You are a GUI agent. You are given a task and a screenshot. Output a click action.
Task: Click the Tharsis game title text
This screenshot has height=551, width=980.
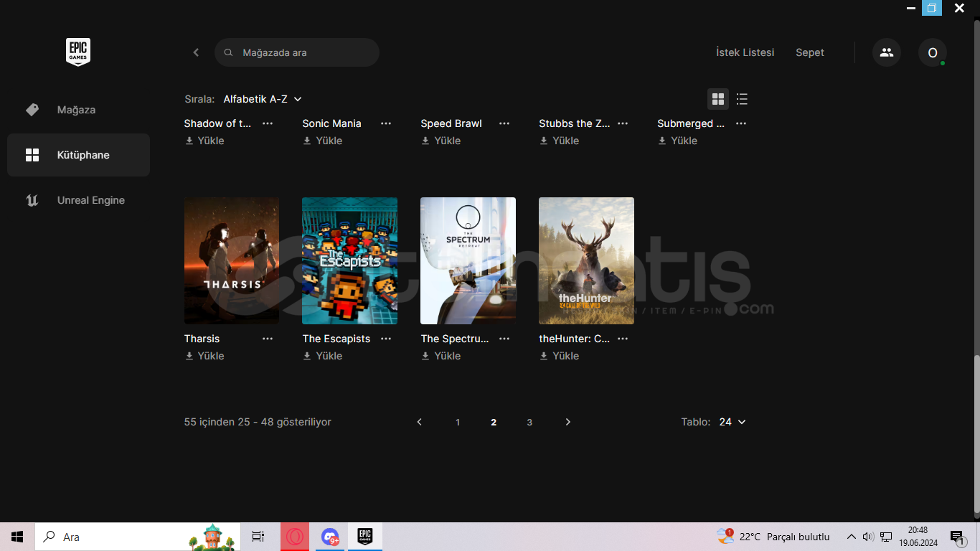tap(202, 339)
